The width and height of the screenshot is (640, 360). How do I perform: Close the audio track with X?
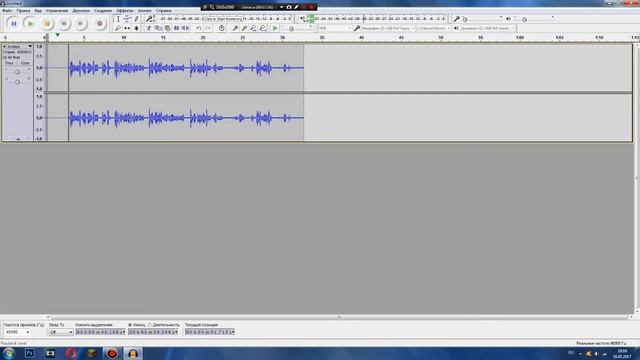pos(4,47)
